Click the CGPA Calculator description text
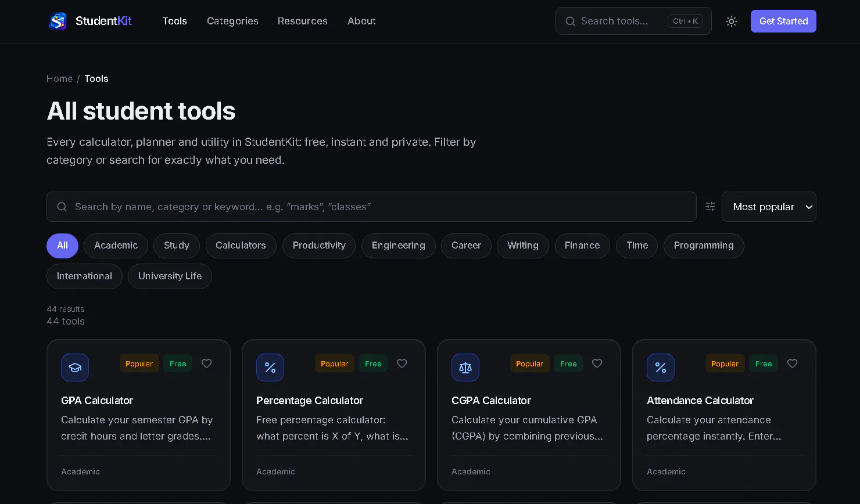Image resolution: width=860 pixels, height=504 pixels. point(527,428)
